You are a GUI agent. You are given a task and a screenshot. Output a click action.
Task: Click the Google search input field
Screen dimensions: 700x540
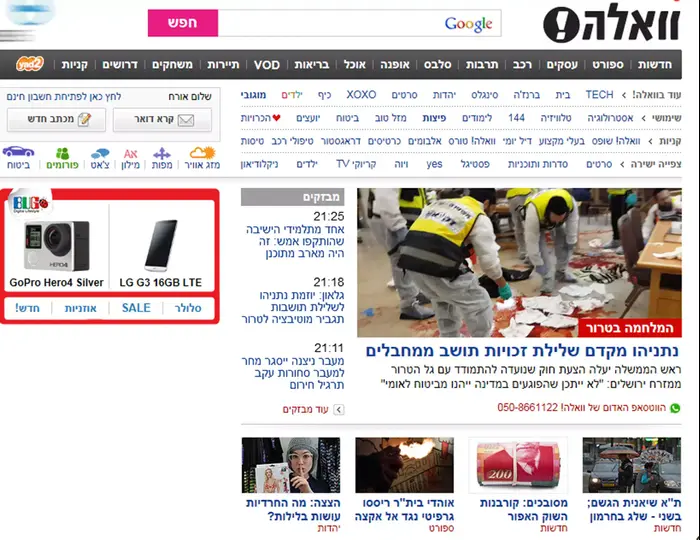click(x=359, y=23)
